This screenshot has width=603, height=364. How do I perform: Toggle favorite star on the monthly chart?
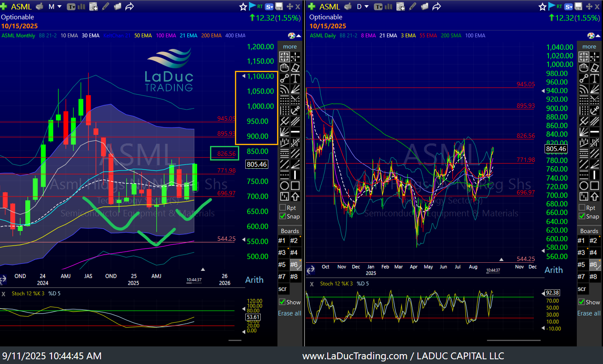243,6
